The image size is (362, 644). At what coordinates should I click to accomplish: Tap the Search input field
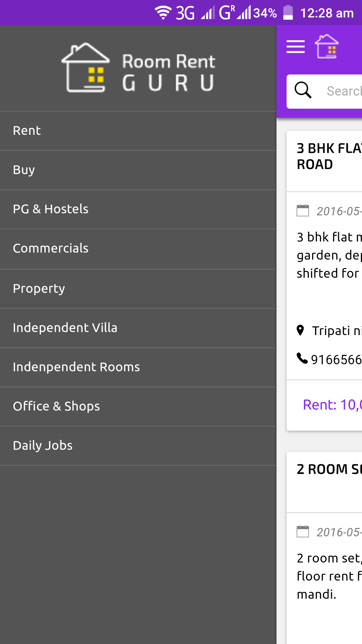pos(342,91)
